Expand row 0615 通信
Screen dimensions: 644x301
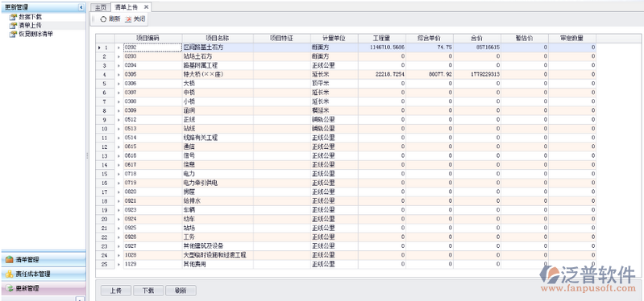pos(119,146)
